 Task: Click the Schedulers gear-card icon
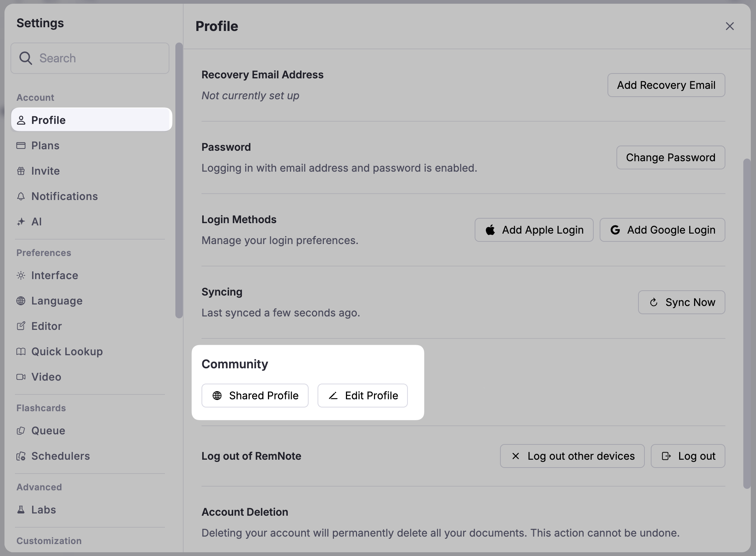21,456
